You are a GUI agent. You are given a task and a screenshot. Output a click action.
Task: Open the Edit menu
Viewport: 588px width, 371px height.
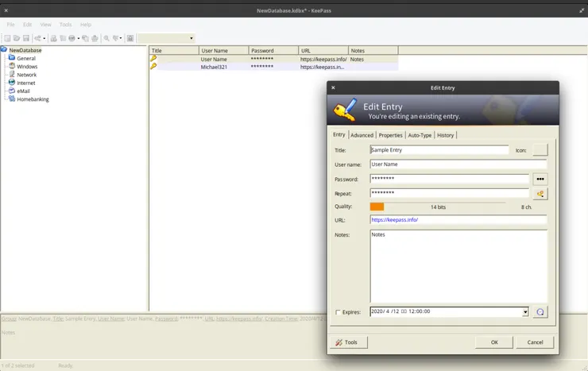27,25
